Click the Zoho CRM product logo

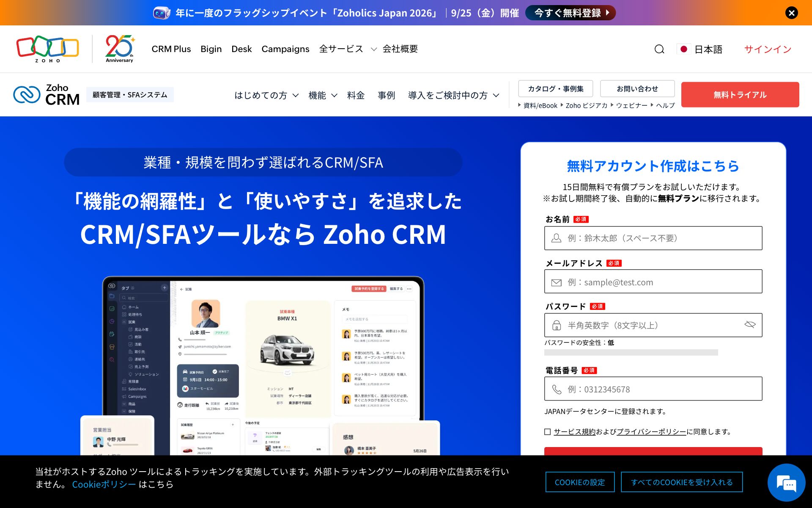47,94
